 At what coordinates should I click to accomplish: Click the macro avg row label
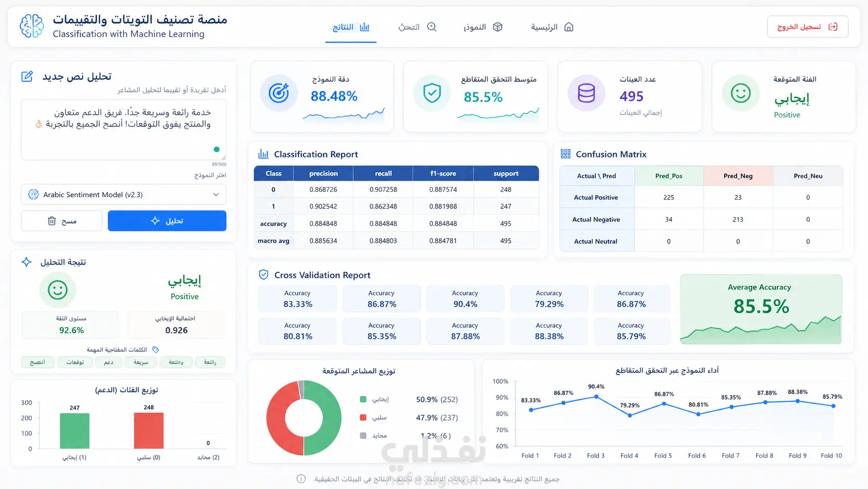pyautogui.click(x=274, y=241)
